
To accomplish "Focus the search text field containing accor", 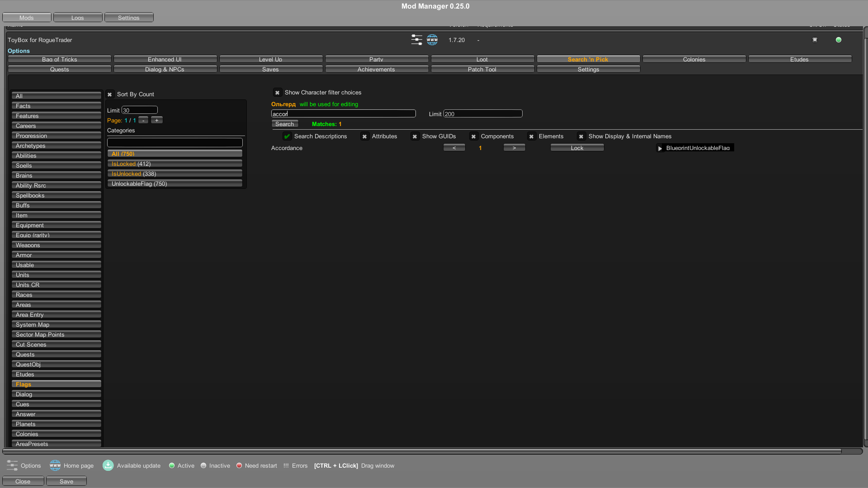I will (x=344, y=114).
